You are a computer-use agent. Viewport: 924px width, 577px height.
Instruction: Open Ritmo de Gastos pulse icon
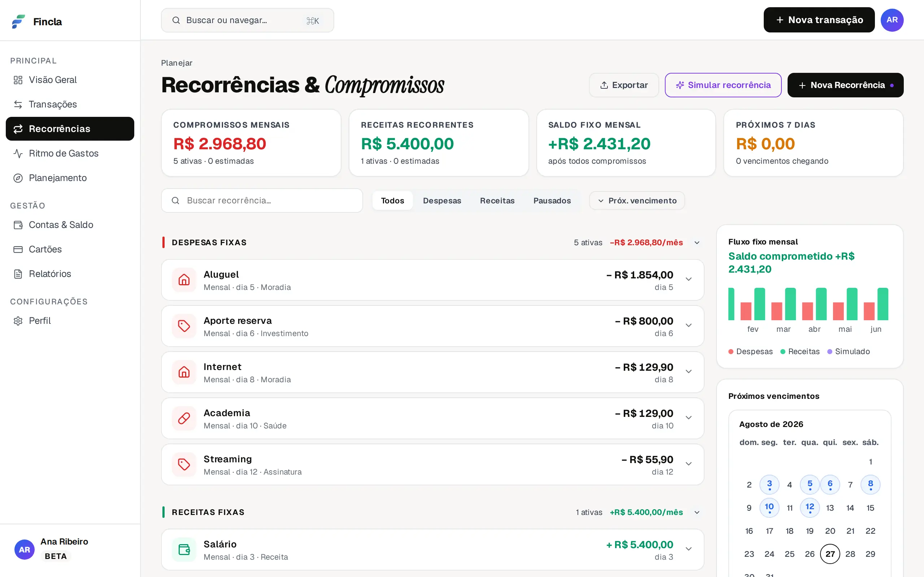tap(18, 153)
